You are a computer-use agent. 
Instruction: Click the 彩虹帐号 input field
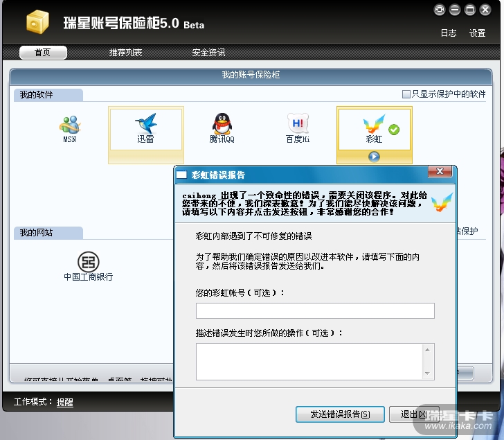315,310
